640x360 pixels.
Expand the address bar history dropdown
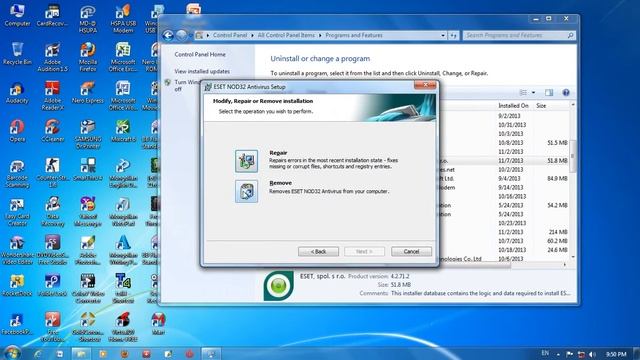pos(443,36)
